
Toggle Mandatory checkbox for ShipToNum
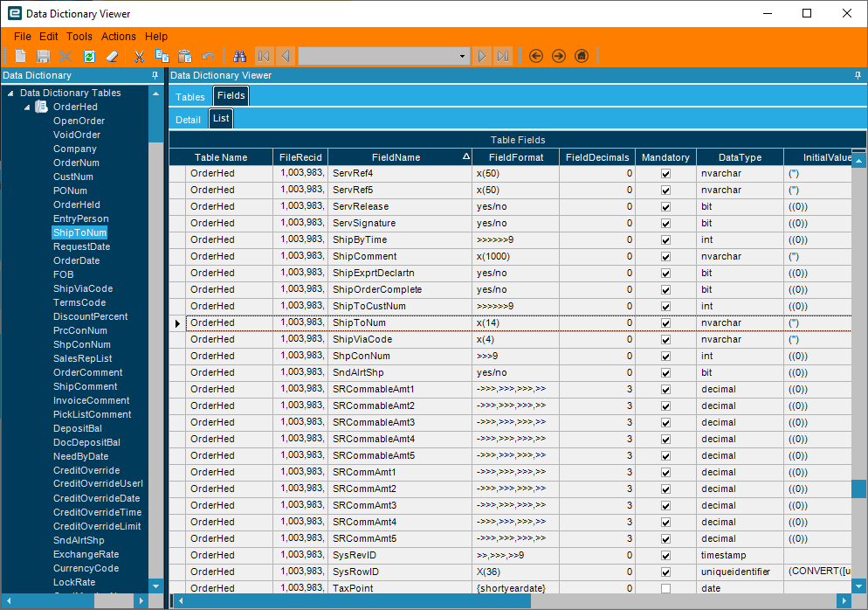(x=666, y=323)
